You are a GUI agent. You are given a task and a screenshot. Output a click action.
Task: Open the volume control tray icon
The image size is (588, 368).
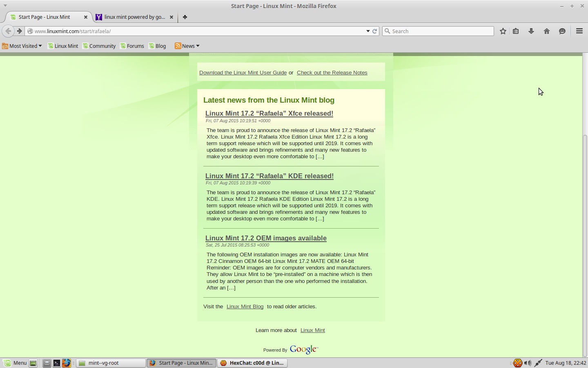tap(528, 363)
